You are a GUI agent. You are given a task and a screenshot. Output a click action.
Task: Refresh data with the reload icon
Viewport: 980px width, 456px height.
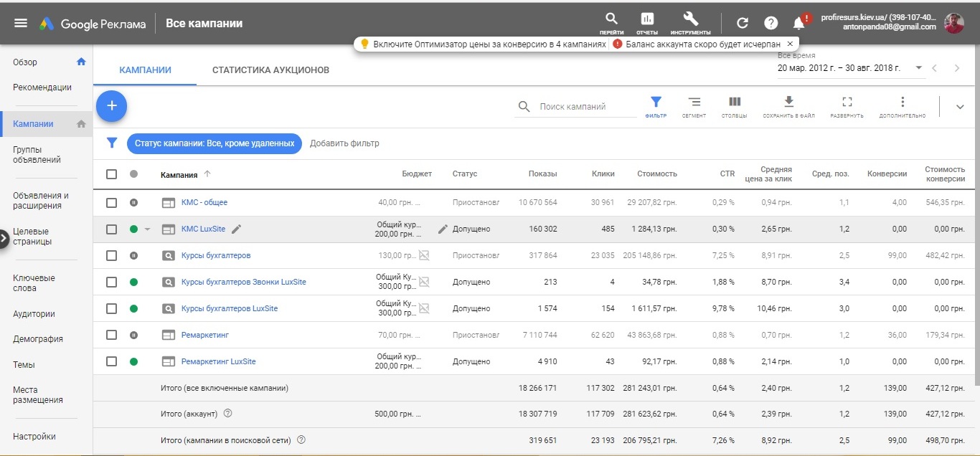[x=743, y=23]
